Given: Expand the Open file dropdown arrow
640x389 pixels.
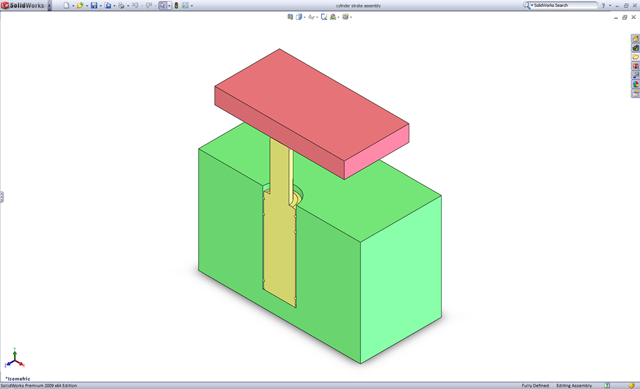Looking at the screenshot, I should (x=87, y=6).
